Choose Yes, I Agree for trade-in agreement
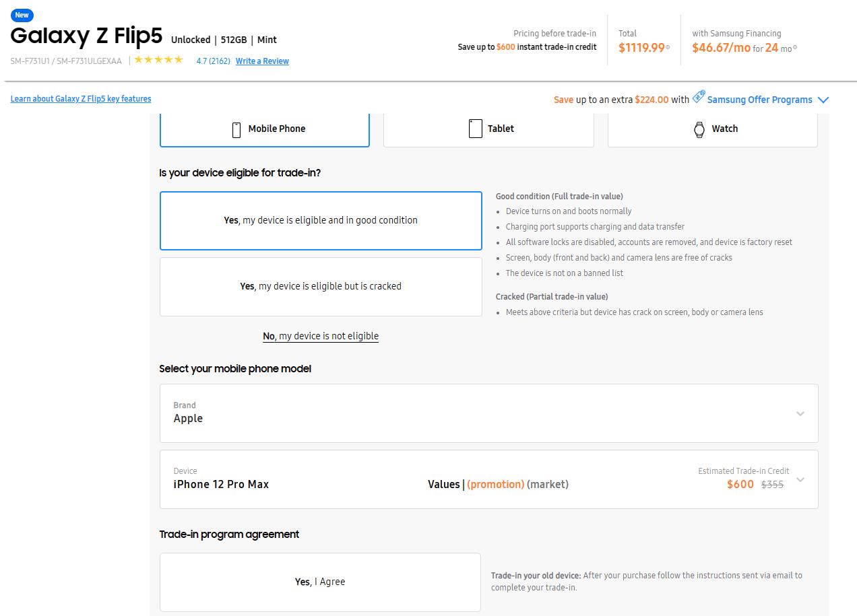The width and height of the screenshot is (857, 616). coord(320,582)
